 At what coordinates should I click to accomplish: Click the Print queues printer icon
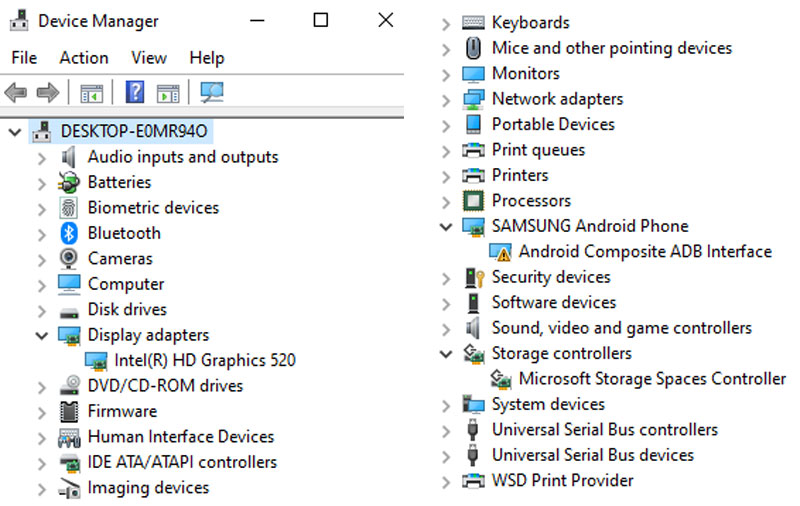tap(473, 150)
